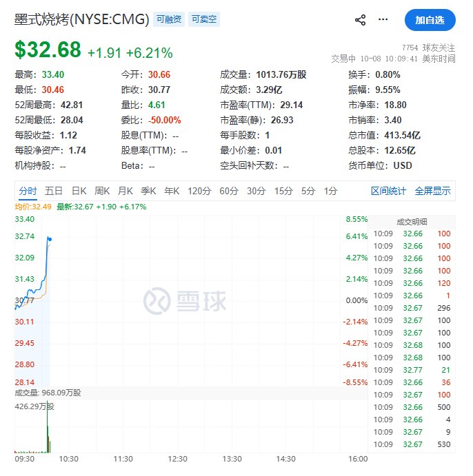Open the three-dots more options menu
The height and width of the screenshot is (476, 473).
(383, 20)
